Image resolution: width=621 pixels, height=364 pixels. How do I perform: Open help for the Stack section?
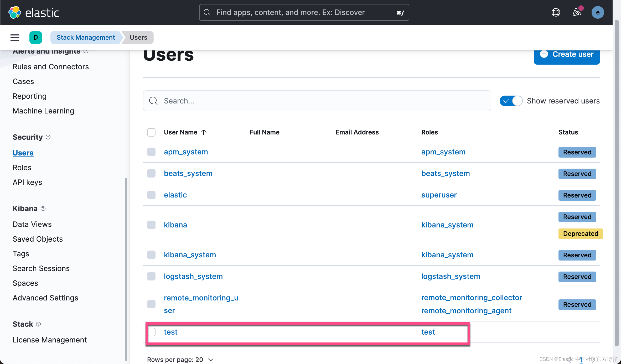pos(38,324)
